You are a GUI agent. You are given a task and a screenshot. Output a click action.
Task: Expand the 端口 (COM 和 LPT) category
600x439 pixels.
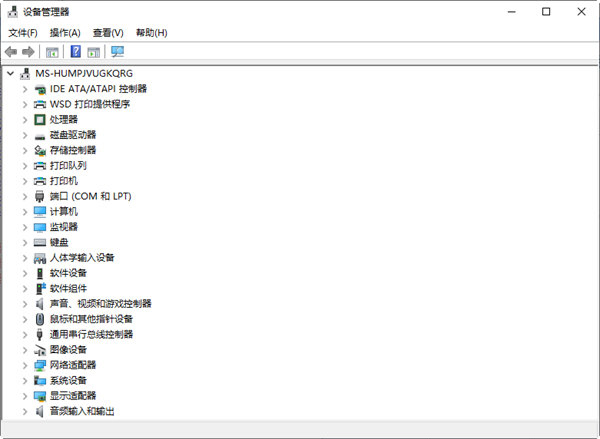coord(25,196)
